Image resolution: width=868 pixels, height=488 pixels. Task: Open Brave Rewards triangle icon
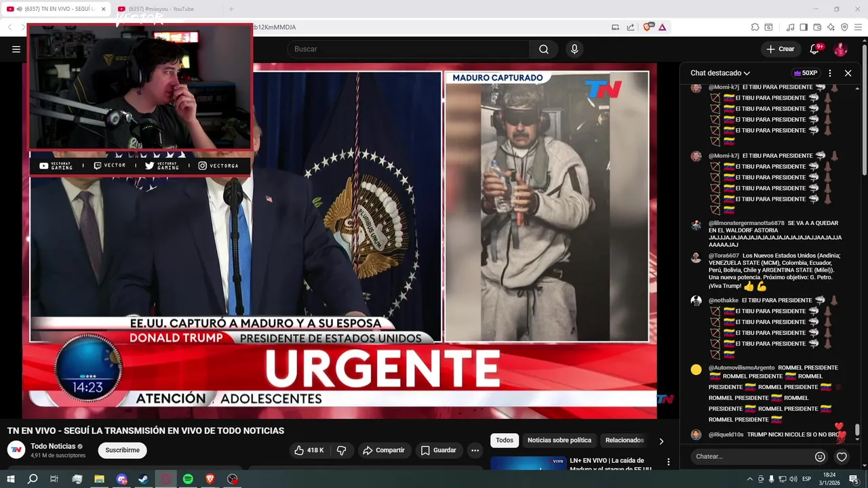point(662,27)
